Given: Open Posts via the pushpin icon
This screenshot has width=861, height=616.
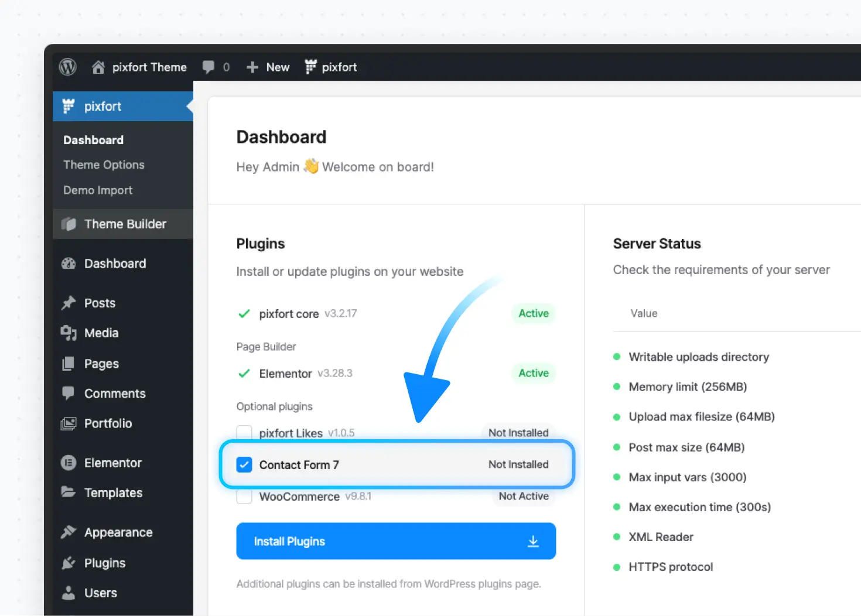Looking at the screenshot, I should pyautogui.click(x=69, y=303).
